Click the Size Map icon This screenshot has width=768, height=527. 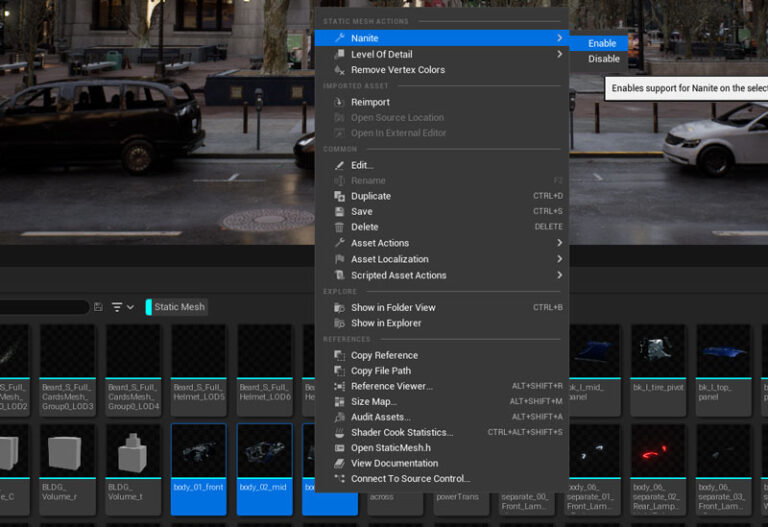point(340,402)
